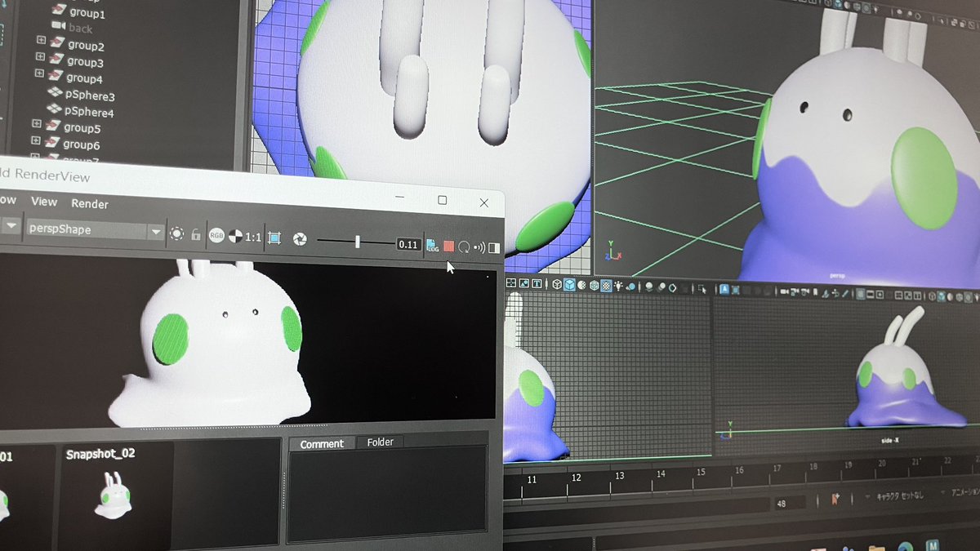The width and height of the screenshot is (980, 551).
Task: Click the anti-aliasing ring viewport icon
Action: coord(673,287)
